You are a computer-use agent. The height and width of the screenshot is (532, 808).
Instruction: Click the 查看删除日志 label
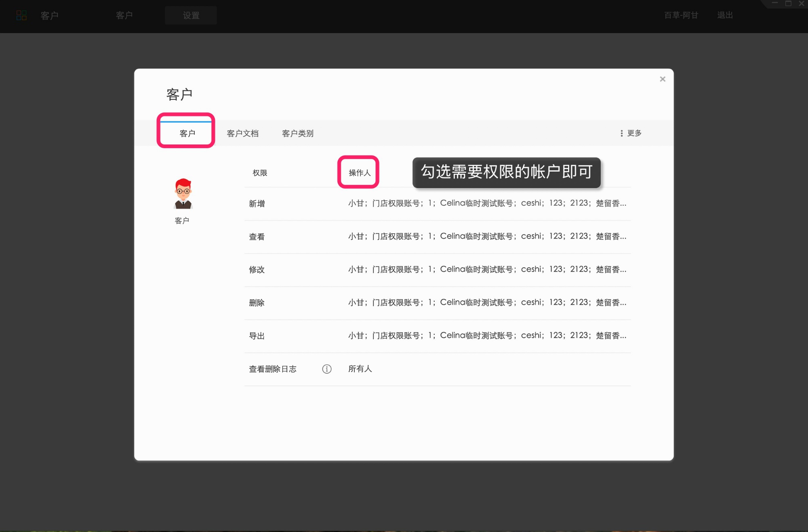(273, 369)
